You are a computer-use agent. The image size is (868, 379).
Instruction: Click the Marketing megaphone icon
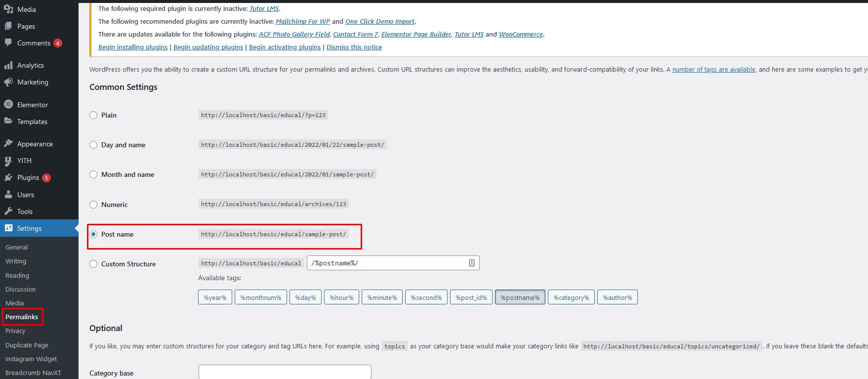[x=8, y=82]
